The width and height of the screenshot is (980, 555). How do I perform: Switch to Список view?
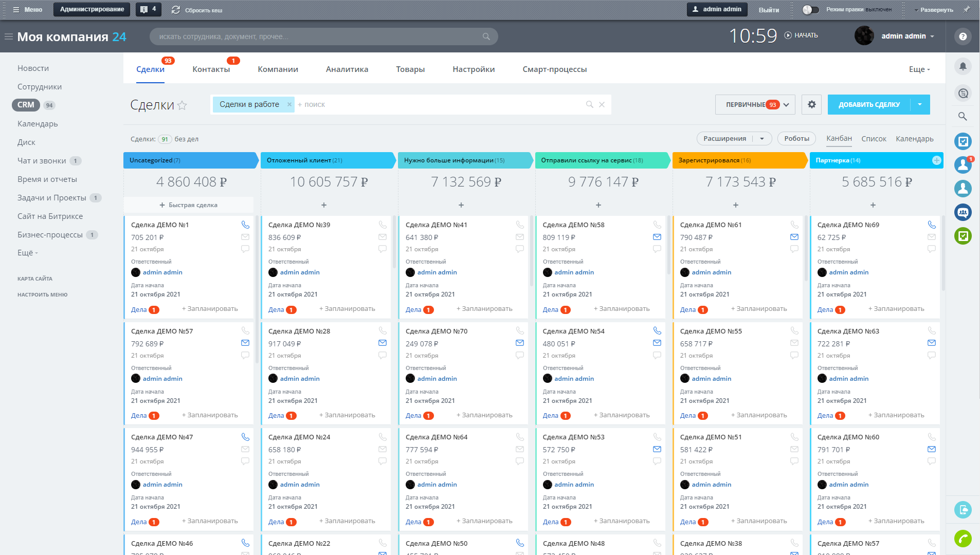[x=874, y=139]
